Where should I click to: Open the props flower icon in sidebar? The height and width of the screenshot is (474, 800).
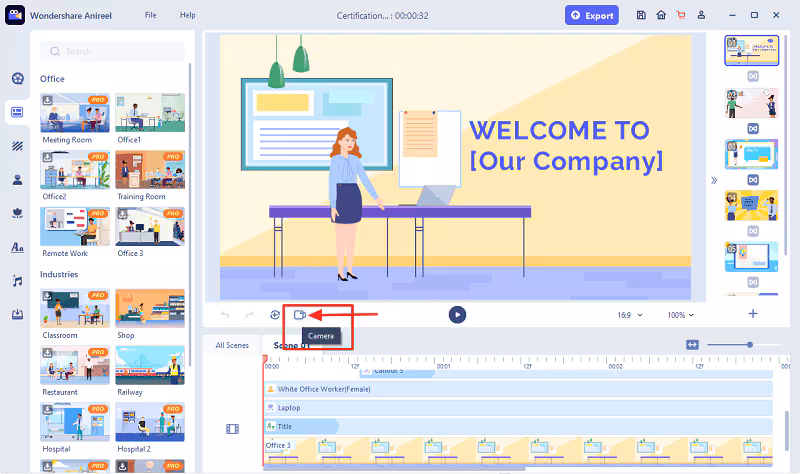17,213
